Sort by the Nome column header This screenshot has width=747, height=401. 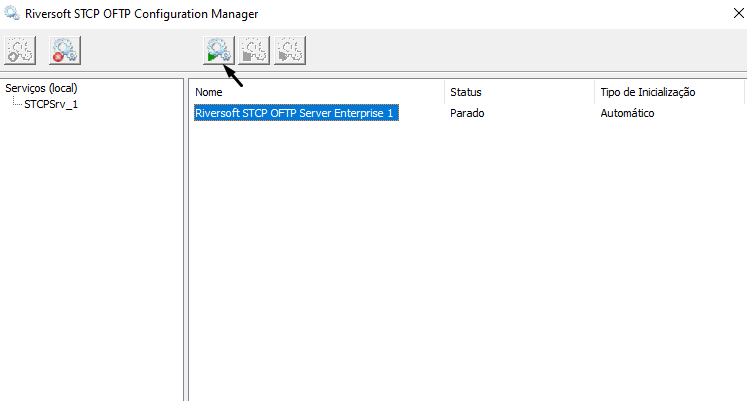(317, 92)
